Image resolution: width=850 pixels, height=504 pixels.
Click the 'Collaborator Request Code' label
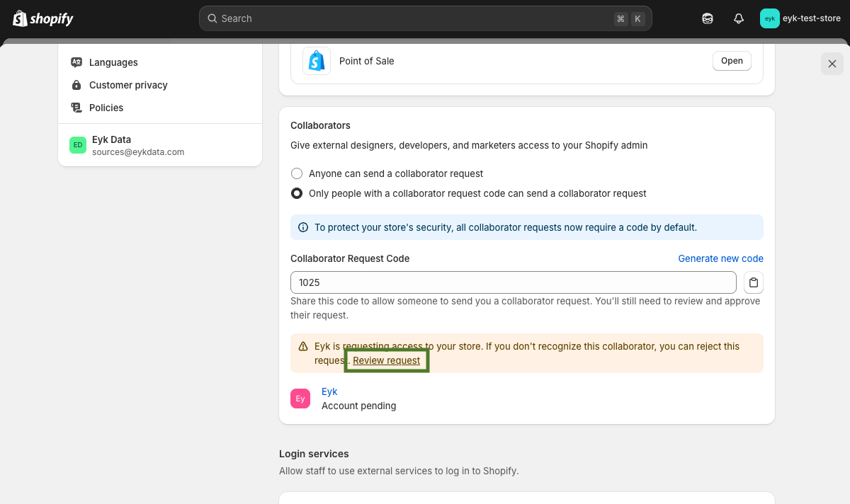tap(350, 258)
